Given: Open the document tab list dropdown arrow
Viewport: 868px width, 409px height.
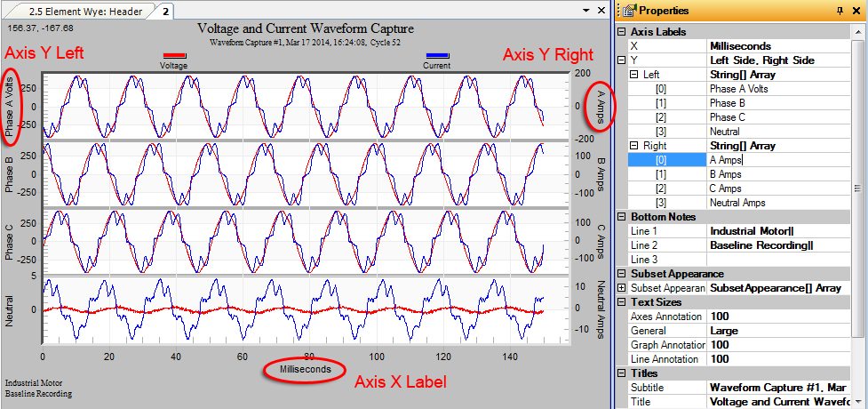Looking at the screenshot, I should (x=586, y=11).
